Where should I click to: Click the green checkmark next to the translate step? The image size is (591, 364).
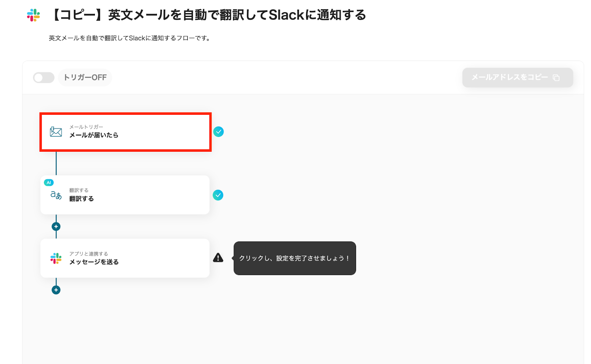[218, 195]
